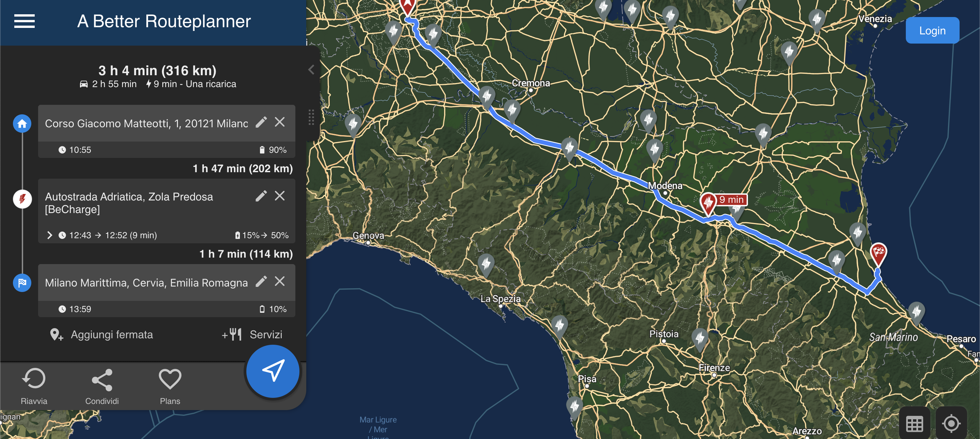Expand the charging stop details chevron
Image resolution: width=980 pixels, height=439 pixels.
click(49, 235)
